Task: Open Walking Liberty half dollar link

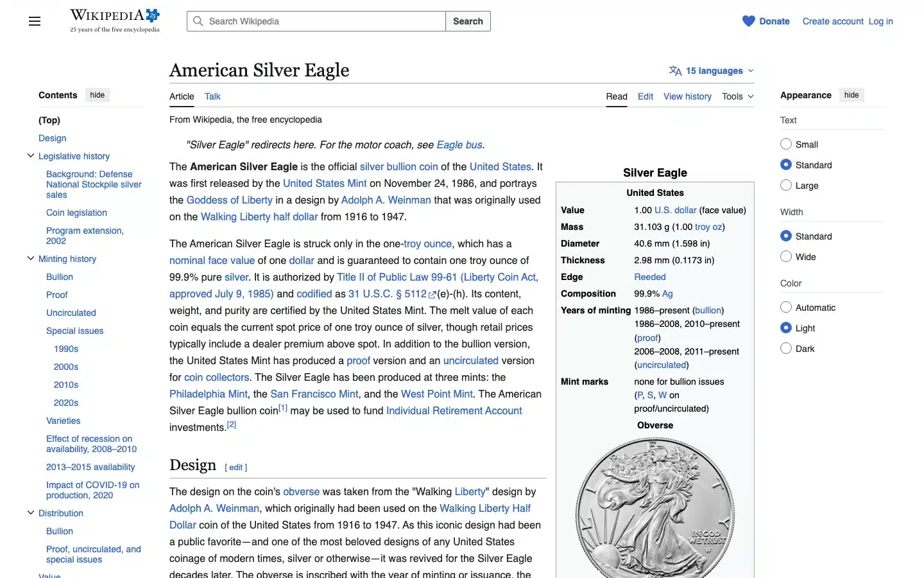Action: coord(259,216)
